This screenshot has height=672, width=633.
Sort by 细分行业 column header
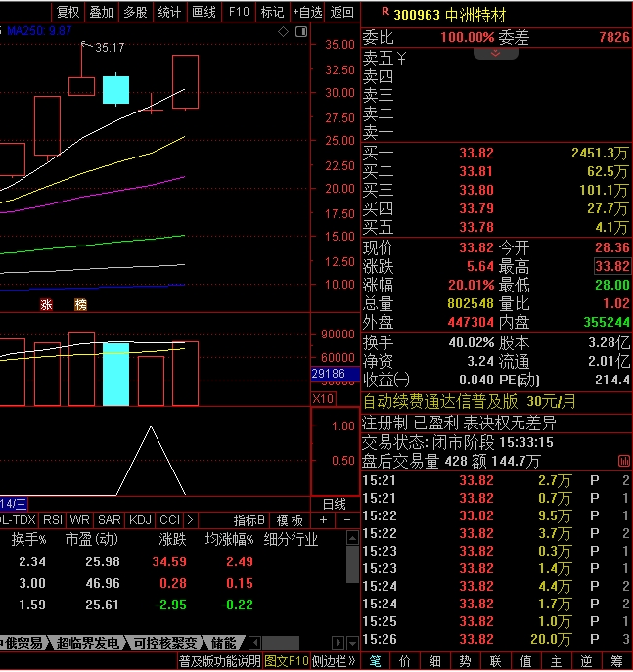tap(291, 539)
